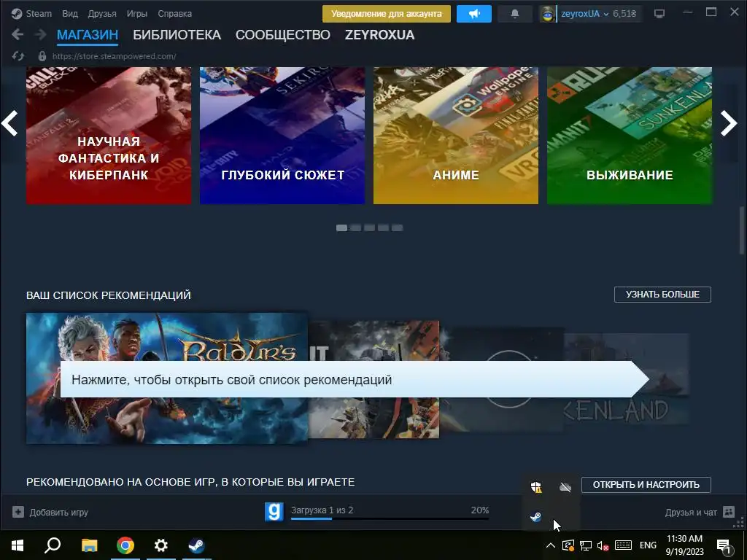Screen dimensions: 747x560
Task: Click the open recommendation list banner
Action: click(x=355, y=379)
